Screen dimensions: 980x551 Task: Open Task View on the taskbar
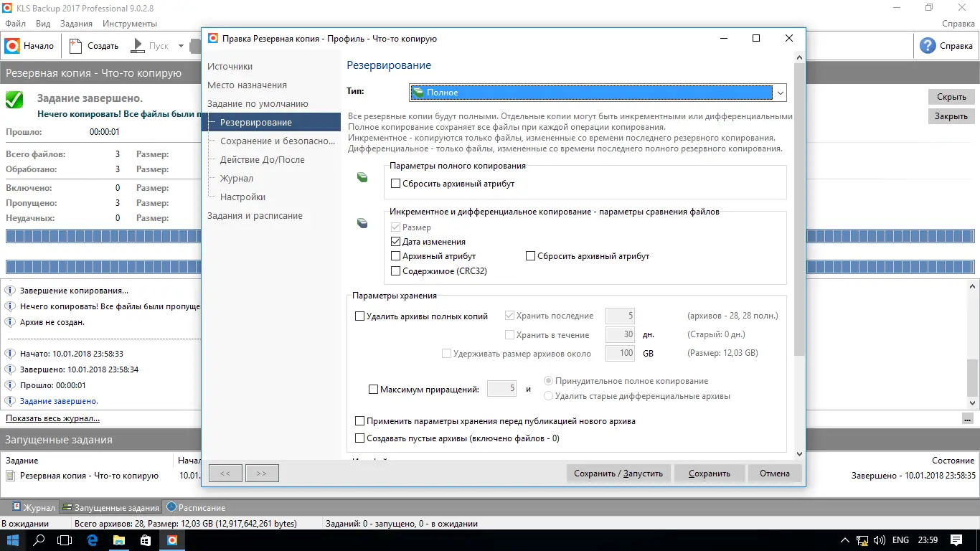click(65, 540)
